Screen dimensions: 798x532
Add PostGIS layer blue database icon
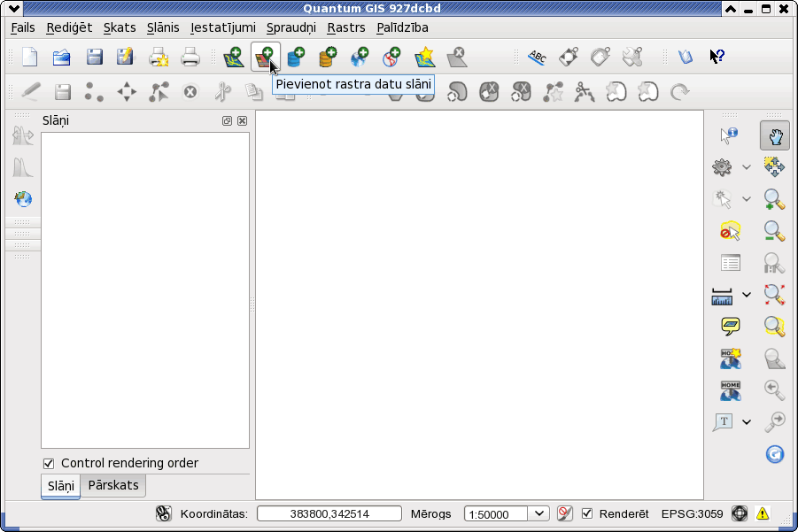tap(296, 57)
